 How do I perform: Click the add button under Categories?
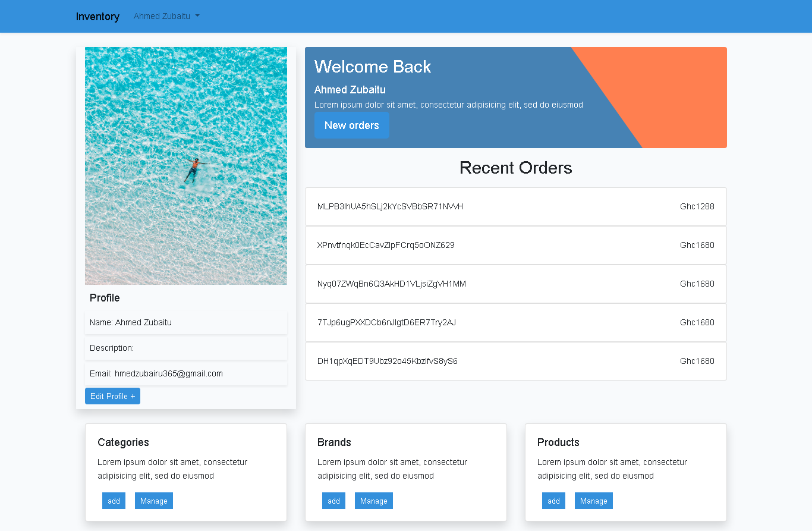click(x=114, y=501)
